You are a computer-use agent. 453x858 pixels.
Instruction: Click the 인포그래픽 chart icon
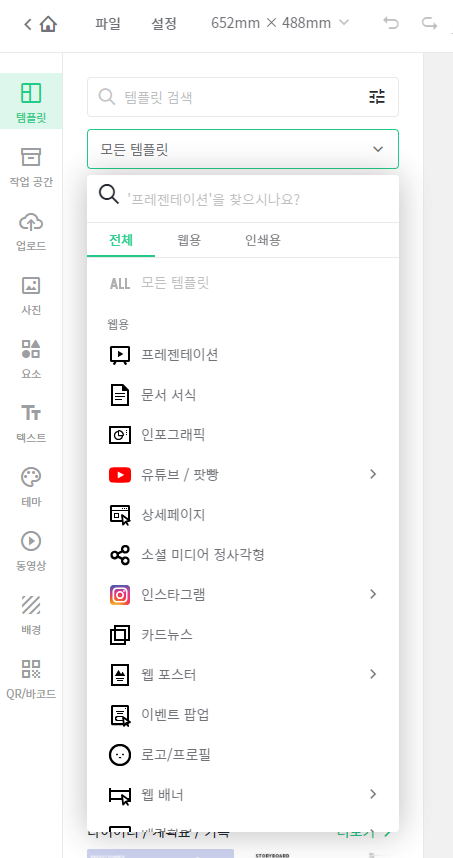(x=120, y=434)
